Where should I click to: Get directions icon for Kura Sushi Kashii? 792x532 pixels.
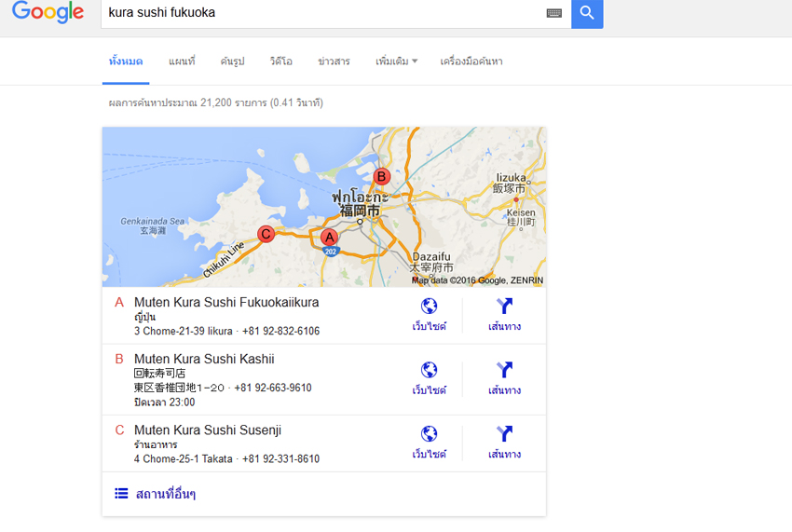point(505,370)
